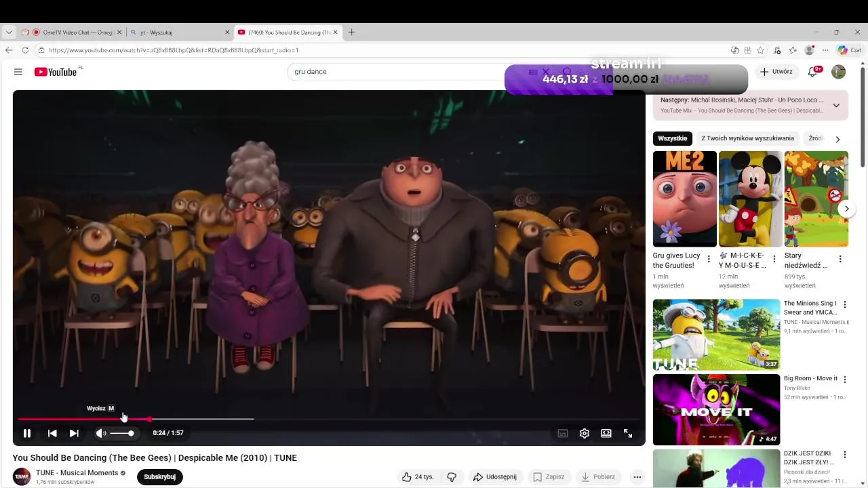This screenshot has height=488, width=868.
Task: Open the browser media control icon
Action: tap(777, 50)
